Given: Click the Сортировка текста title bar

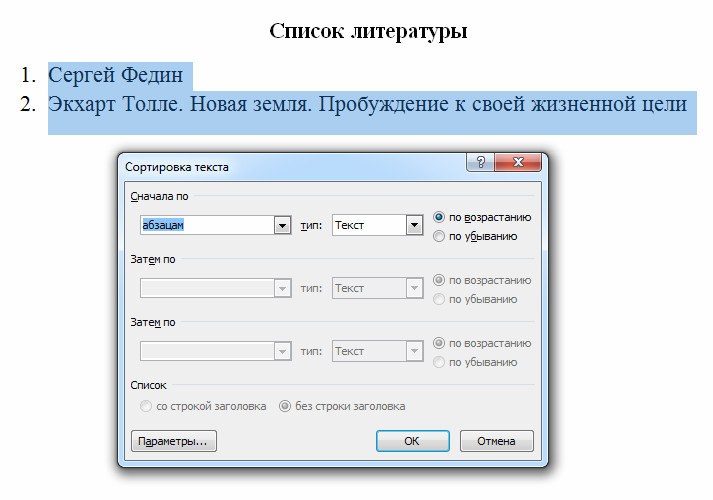Looking at the screenshot, I should coord(291,167).
